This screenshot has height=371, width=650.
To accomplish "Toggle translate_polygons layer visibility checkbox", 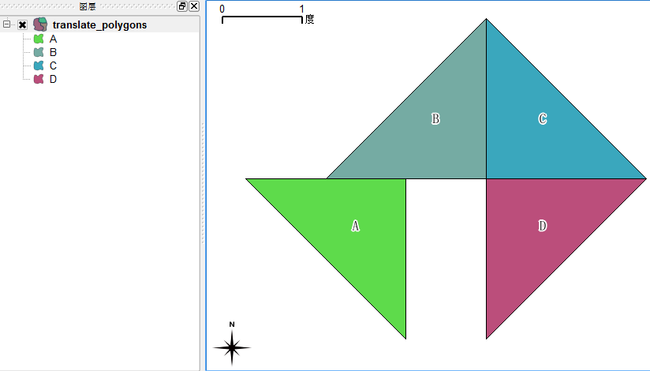I will click(22, 25).
